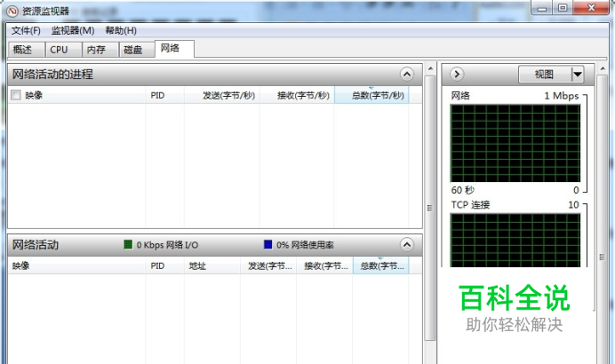Open the 监视器(M) menu
Image resolution: width=615 pixels, height=364 pixels.
click(72, 30)
